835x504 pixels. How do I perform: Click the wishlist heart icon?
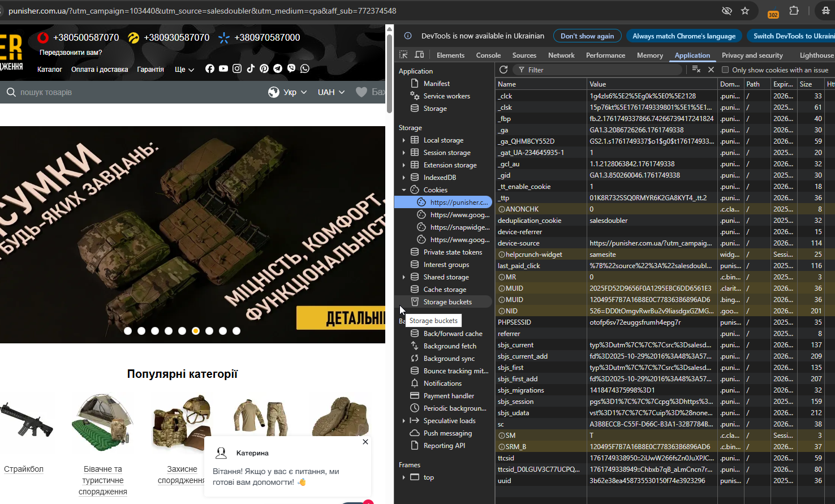point(361,92)
